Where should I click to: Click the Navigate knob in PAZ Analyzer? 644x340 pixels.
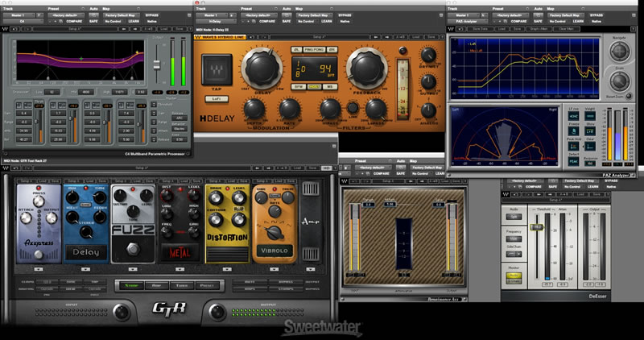coord(619,50)
